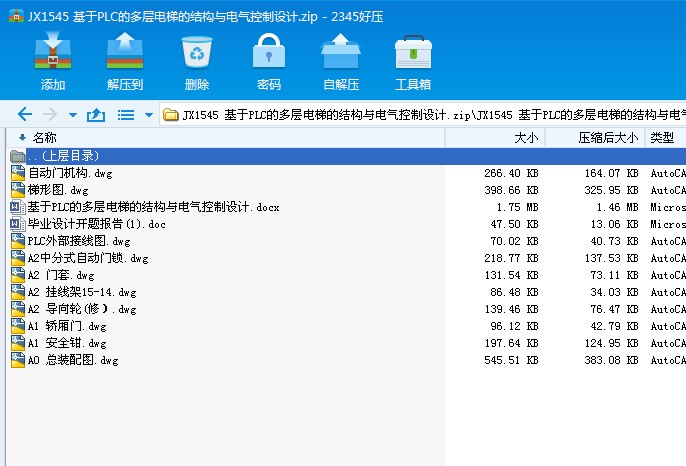Click the parent directory folder icon
Image resolution: width=686 pixels, height=466 pixels.
pos(18,156)
